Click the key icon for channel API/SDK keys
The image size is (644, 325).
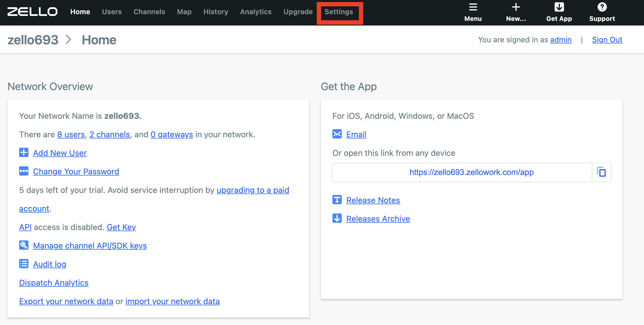point(24,245)
